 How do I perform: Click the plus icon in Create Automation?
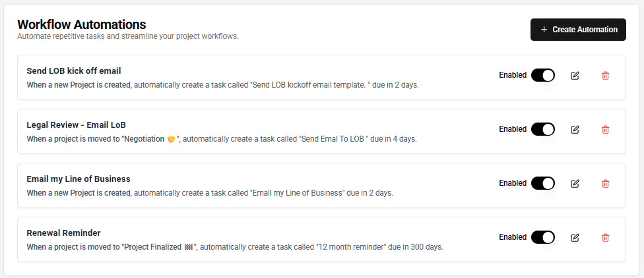[x=544, y=30]
